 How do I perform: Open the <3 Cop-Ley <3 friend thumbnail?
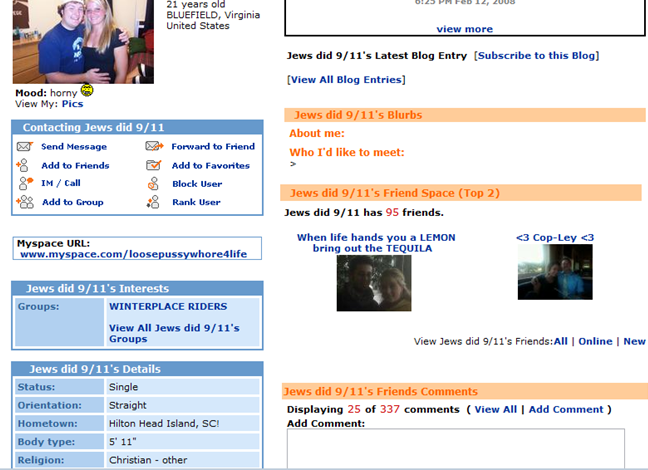(x=554, y=272)
